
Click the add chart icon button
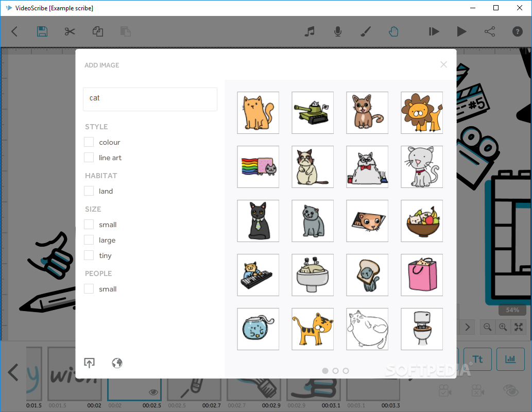[x=510, y=359]
